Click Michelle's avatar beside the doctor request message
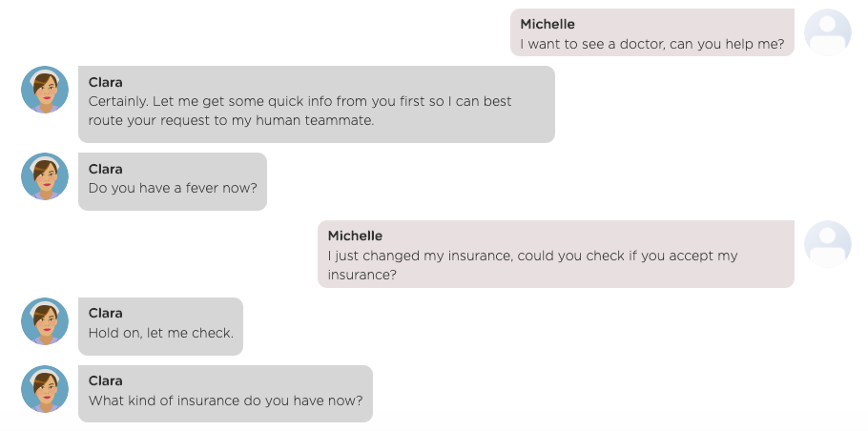The image size is (868, 431). [x=828, y=32]
